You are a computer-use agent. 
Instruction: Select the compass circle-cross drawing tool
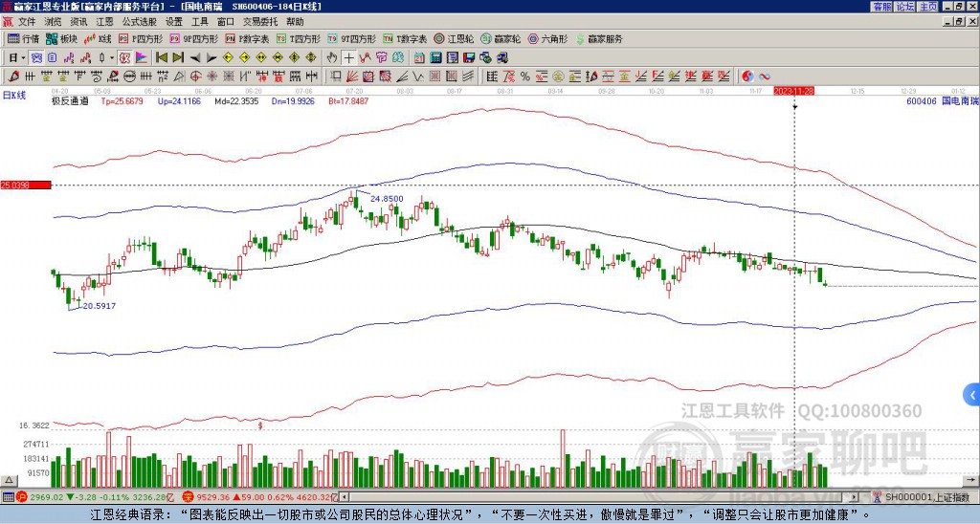click(x=195, y=76)
